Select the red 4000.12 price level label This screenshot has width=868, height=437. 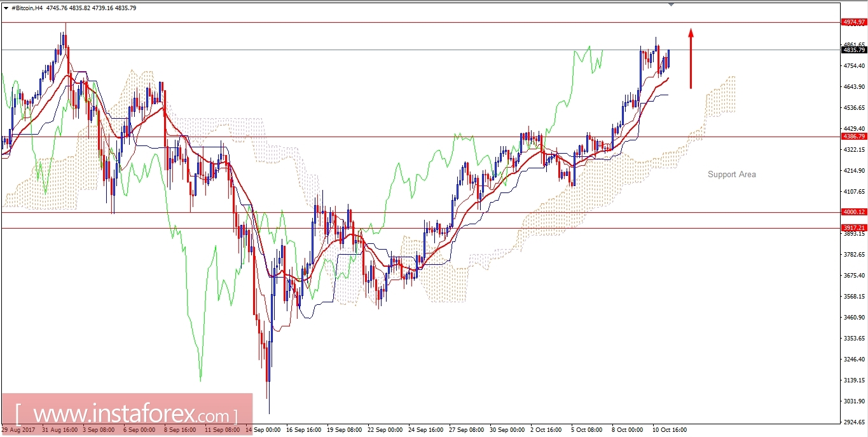pyautogui.click(x=853, y=212)
